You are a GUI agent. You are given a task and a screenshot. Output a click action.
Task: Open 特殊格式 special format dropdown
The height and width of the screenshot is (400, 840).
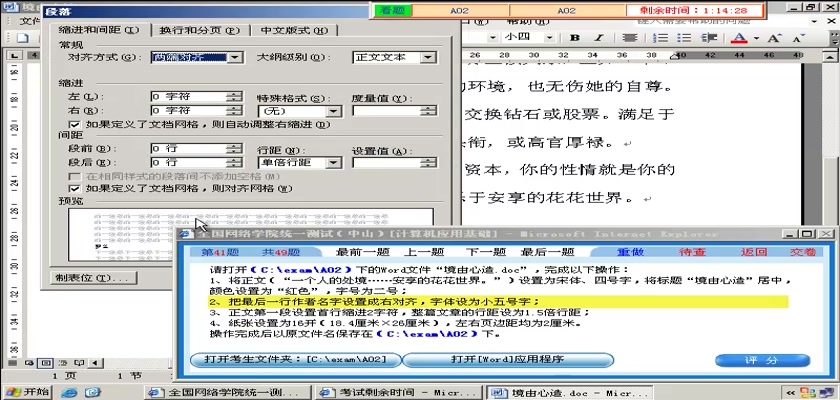334,111
